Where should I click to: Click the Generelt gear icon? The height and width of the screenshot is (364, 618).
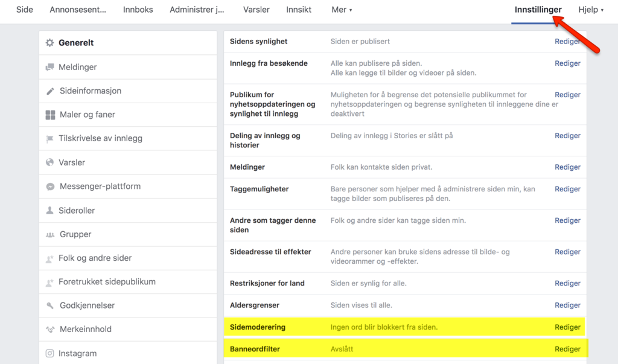coord(50,43)
